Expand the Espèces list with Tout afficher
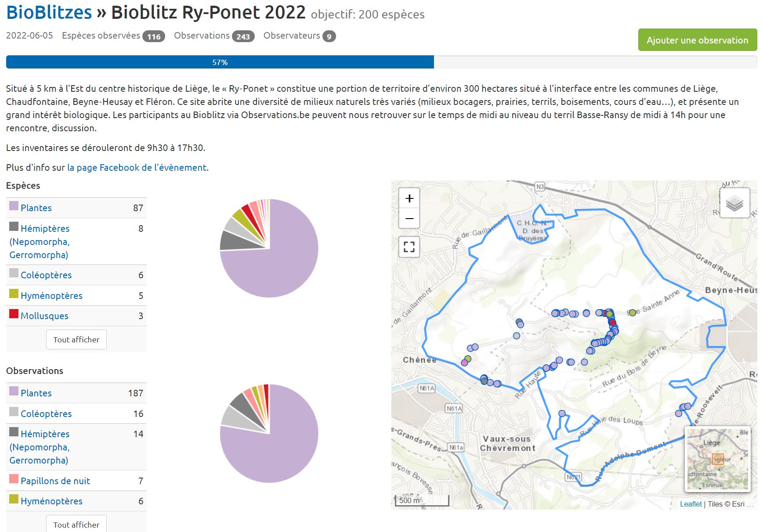763x532 pixels. pyautogui.click(x=76, y=339)
